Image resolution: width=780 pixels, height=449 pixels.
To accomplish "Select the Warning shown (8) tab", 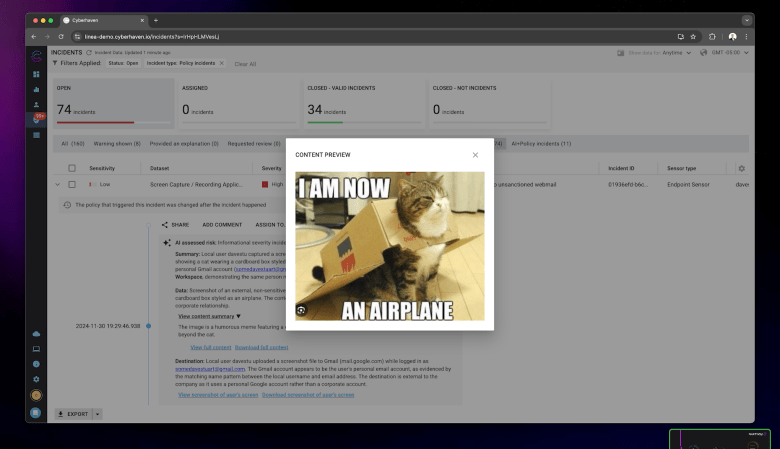I will [117, 144].
